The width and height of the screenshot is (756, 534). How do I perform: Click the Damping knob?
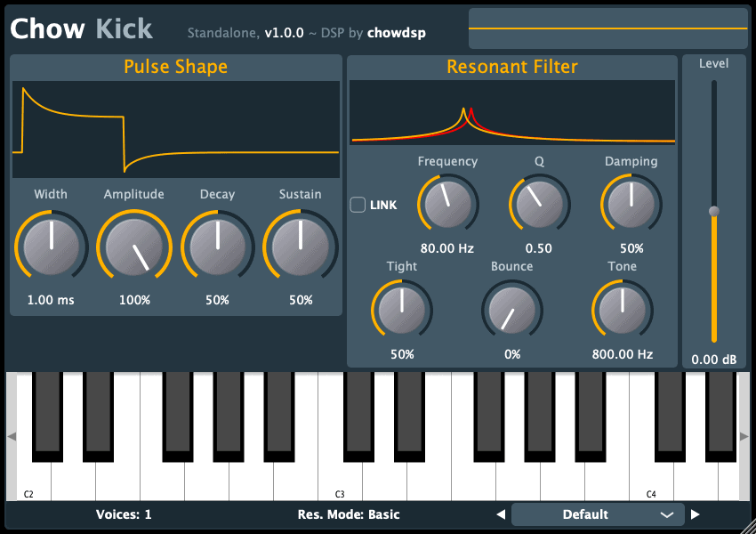coord(631,203)
